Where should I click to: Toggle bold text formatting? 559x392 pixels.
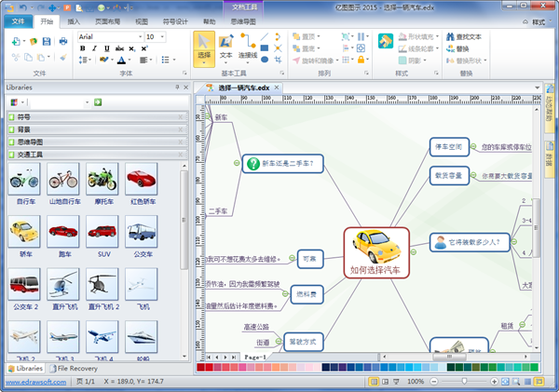pos(82,49)
